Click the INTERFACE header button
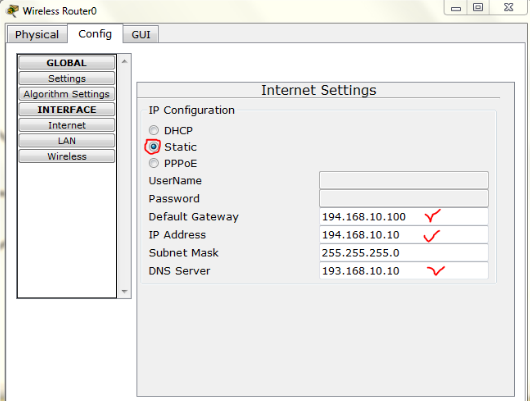Screen dimensions: 530x401 [67, 110]
